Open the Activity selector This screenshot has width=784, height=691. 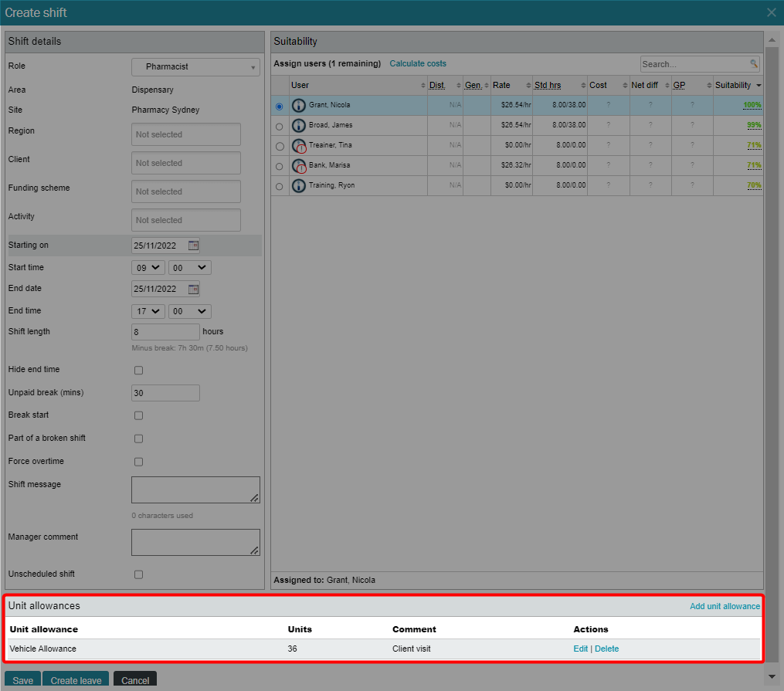click(x=186, y=220)
